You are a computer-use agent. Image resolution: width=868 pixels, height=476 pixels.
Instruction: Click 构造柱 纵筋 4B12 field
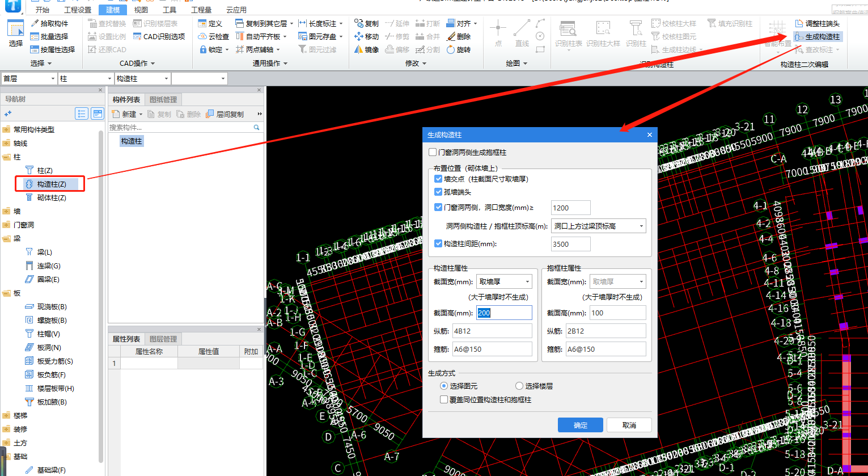[493, 331]
